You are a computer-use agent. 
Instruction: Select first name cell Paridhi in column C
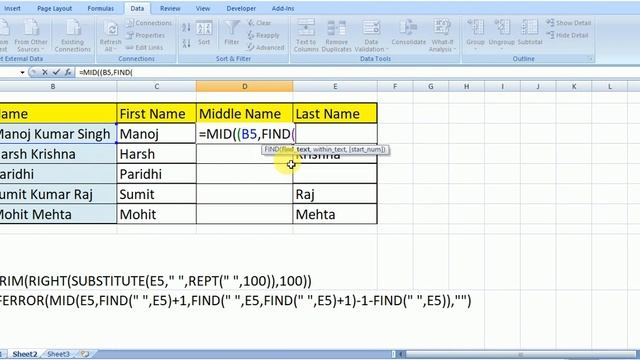(x=156, y=174)
